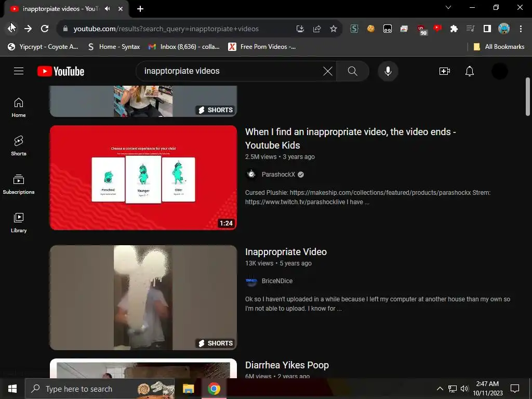The height and width of the screenshot is (399, 532).
Task: Open the extension with the 90 badge
Action: 421,29
